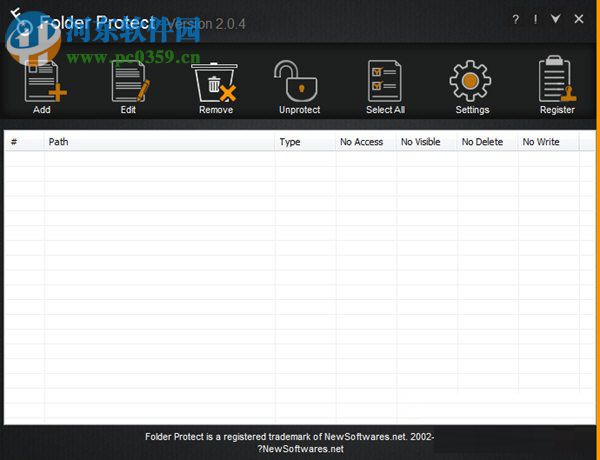Open Settings via the gear icon
Viewport: 600px width, 460px height.
click(470, 81)
